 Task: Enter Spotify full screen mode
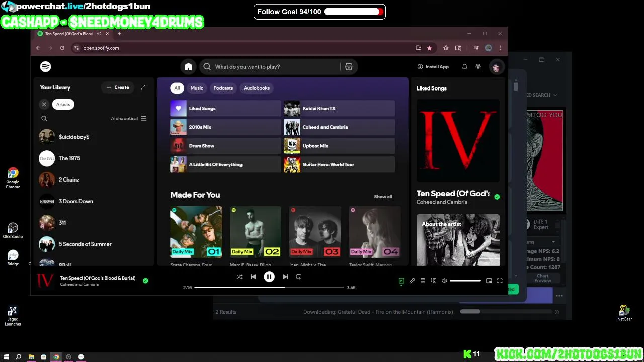point(500,281)
